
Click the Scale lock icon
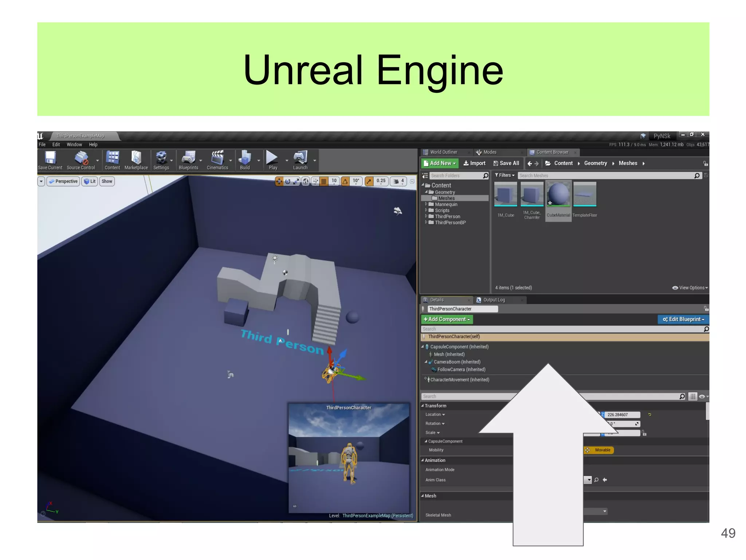point(644,433)
